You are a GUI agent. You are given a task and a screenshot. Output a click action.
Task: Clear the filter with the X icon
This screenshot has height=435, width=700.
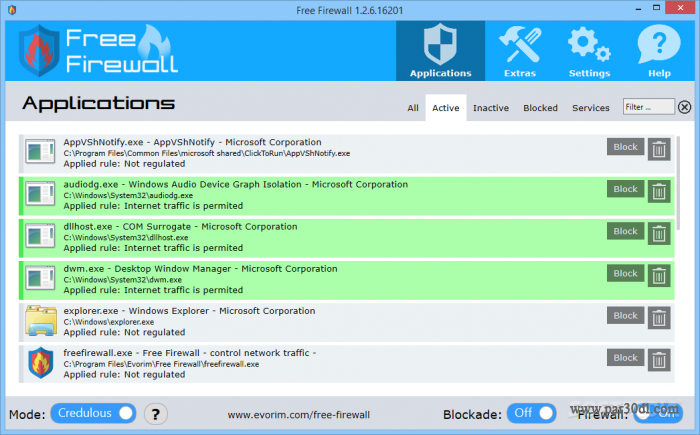(684, 107)
